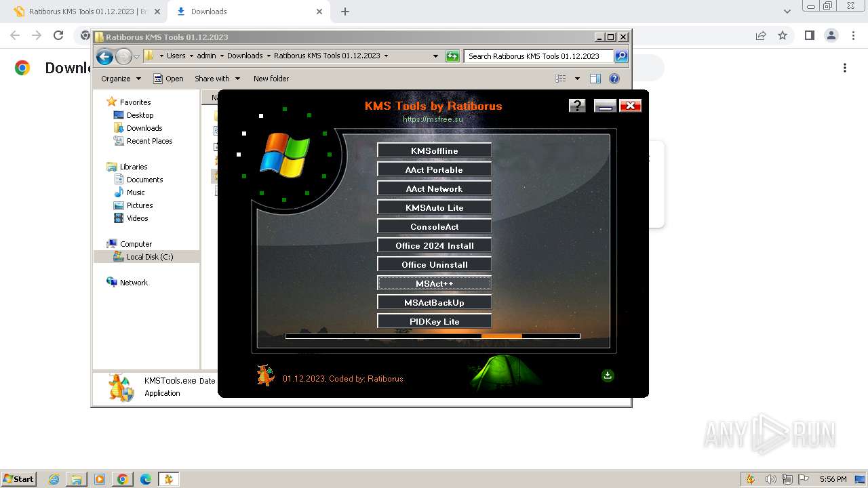Screen dimensions: 868x488
Task: Open the address bar history dropdown
Action: 435,56
